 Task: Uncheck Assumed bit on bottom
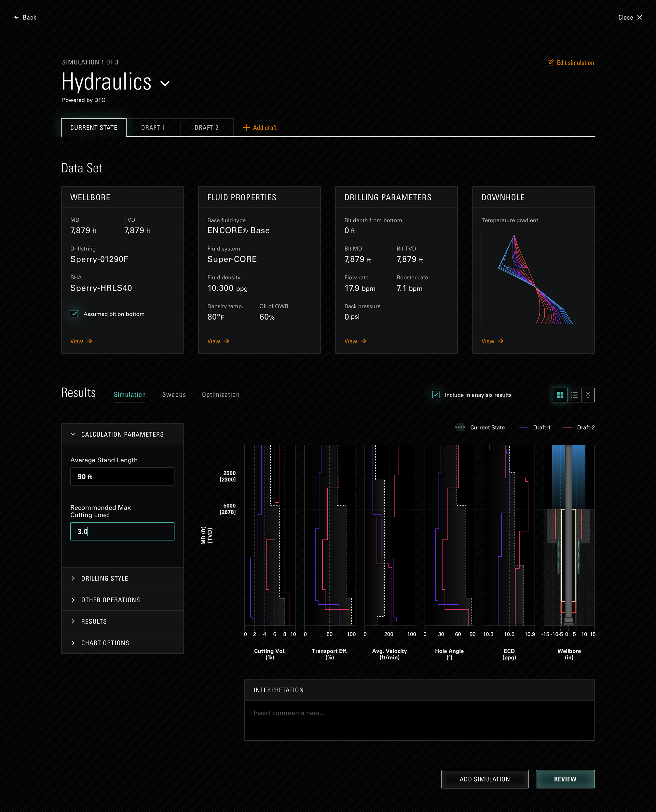click(75, 314)
